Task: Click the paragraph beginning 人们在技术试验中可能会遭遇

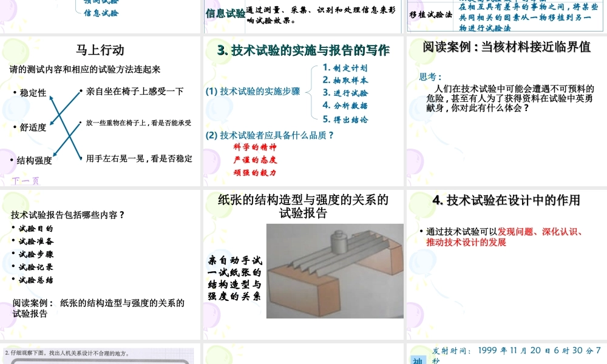Action: (510, 98)
